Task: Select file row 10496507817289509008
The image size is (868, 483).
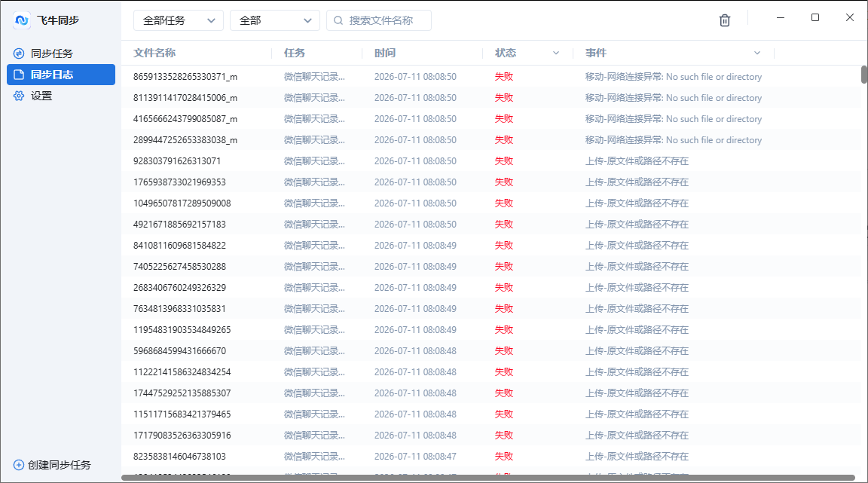Action: tap(491, 203)
